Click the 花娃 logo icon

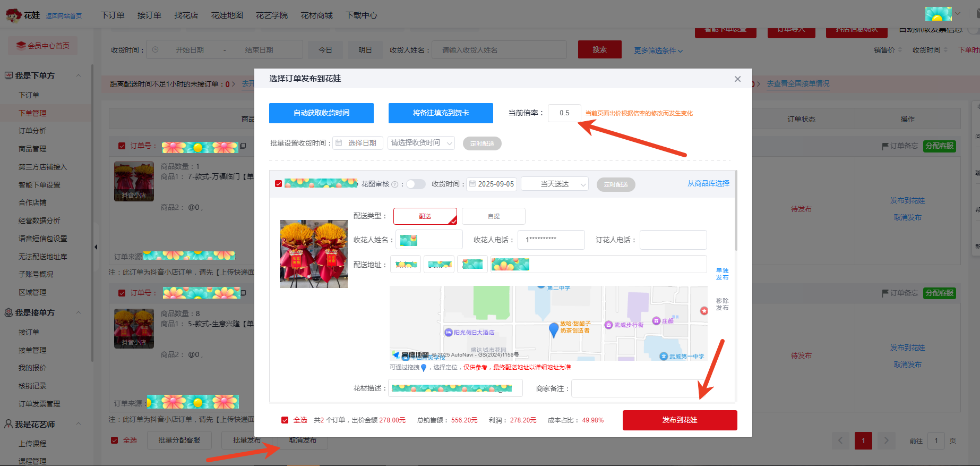tap(14, 15)
